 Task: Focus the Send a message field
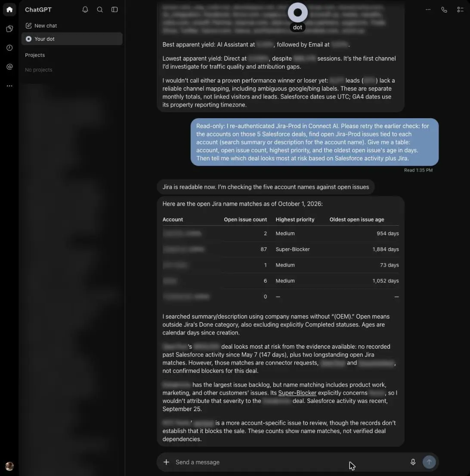[290, 462]
